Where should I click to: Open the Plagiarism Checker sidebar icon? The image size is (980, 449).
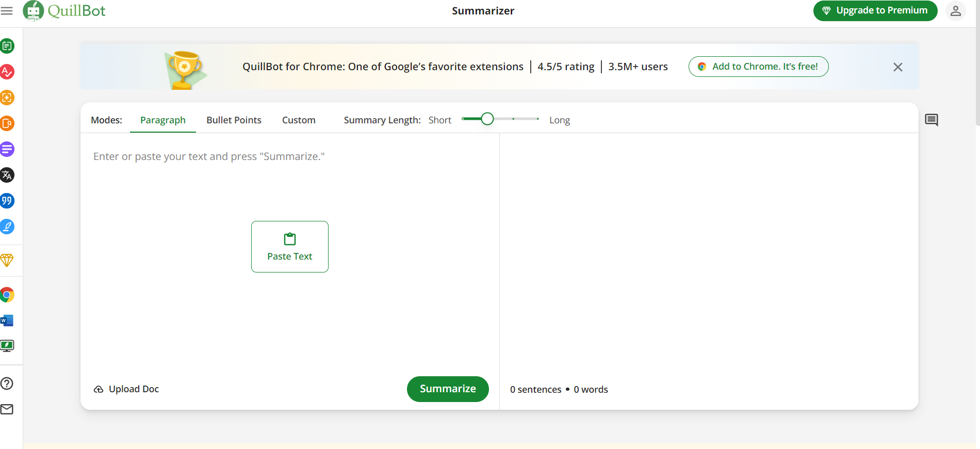(x=7, y=123)
